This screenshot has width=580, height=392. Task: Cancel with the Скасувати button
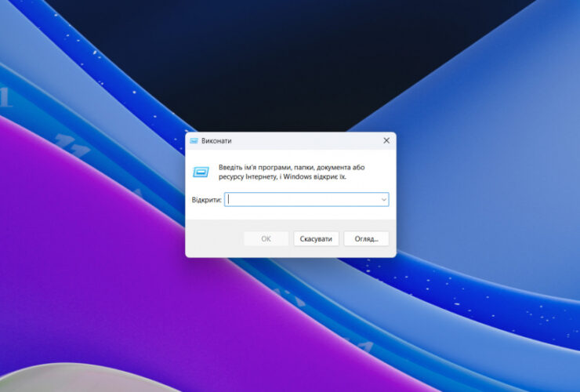click(316, 238)
